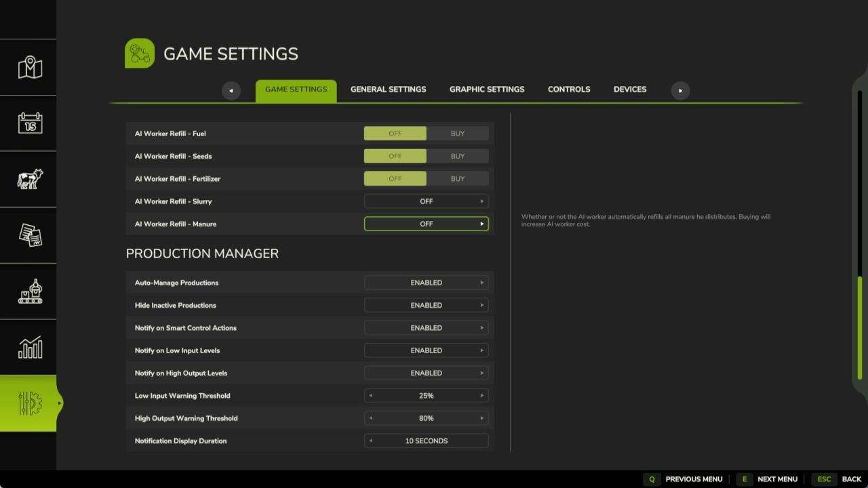
Task: Open the calendar menu in the sidebar
Action: point(28,123)
